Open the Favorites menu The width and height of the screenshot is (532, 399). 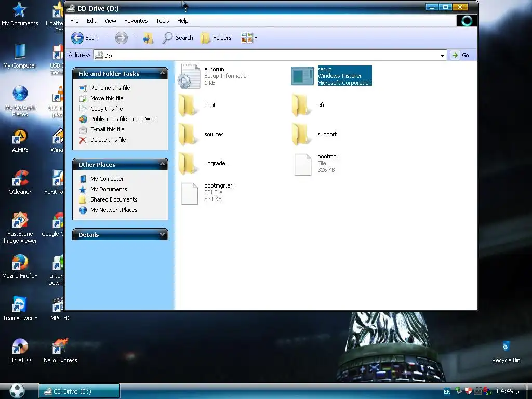tap(136, 21)
